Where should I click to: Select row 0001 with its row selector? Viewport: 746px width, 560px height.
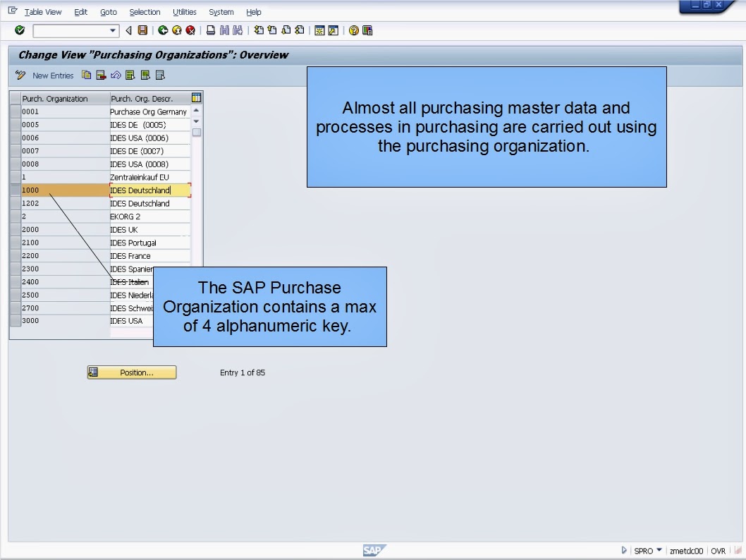point(16,112)
